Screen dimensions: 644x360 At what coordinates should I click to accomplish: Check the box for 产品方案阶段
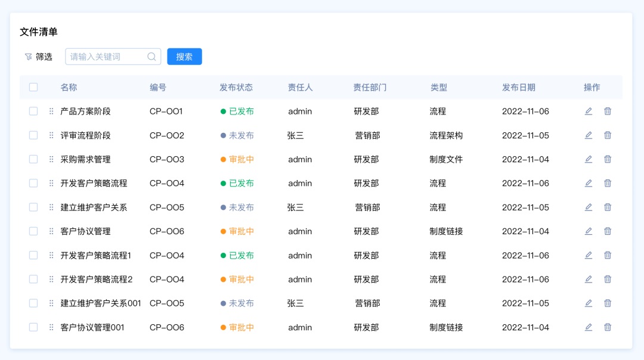point(33,111)
